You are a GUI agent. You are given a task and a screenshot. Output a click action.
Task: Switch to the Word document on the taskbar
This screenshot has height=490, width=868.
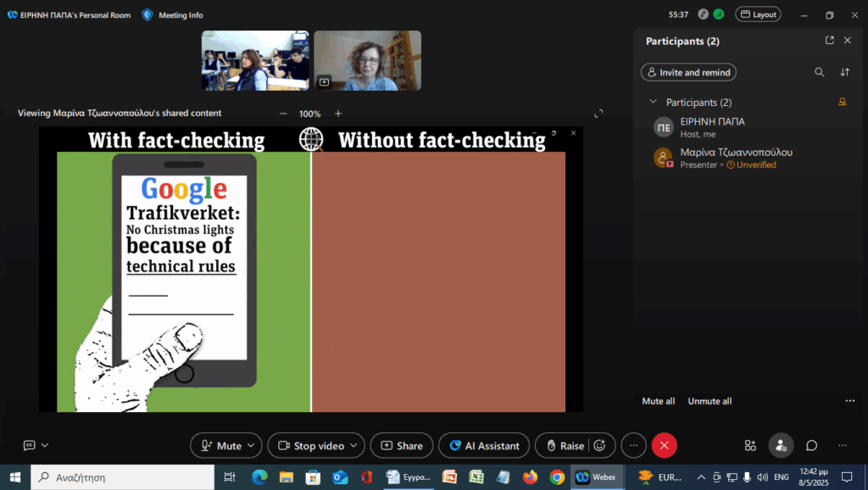409,477
